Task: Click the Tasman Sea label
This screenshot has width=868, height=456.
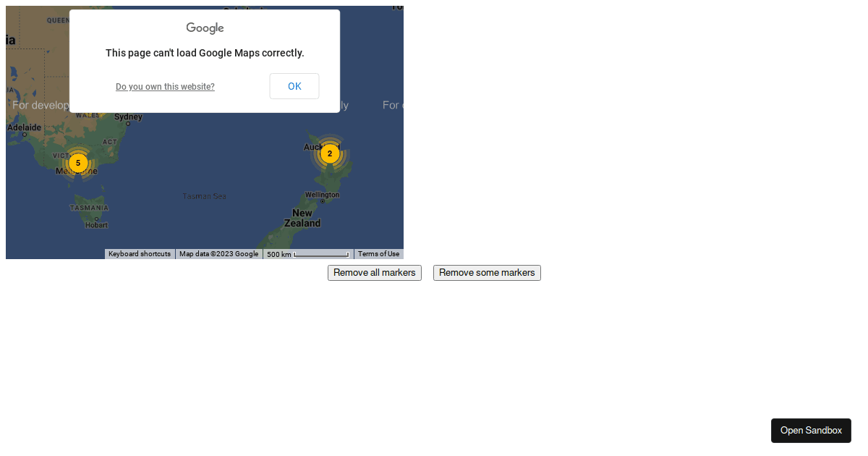Action: coord(203,195)
